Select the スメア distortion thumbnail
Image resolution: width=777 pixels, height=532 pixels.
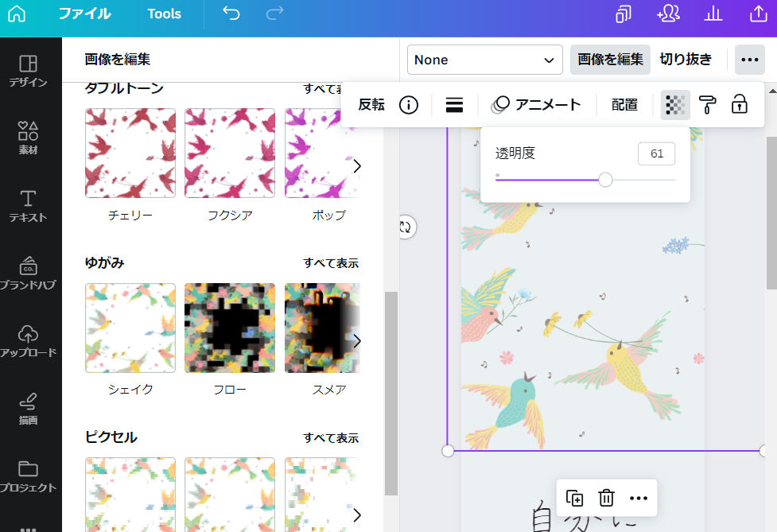[322, 328]
